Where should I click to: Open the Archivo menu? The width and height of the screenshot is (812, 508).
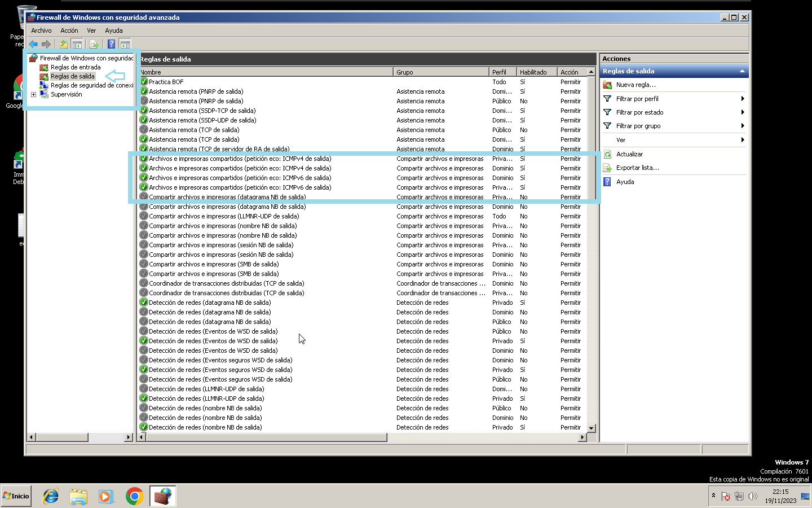click(41, 30)
